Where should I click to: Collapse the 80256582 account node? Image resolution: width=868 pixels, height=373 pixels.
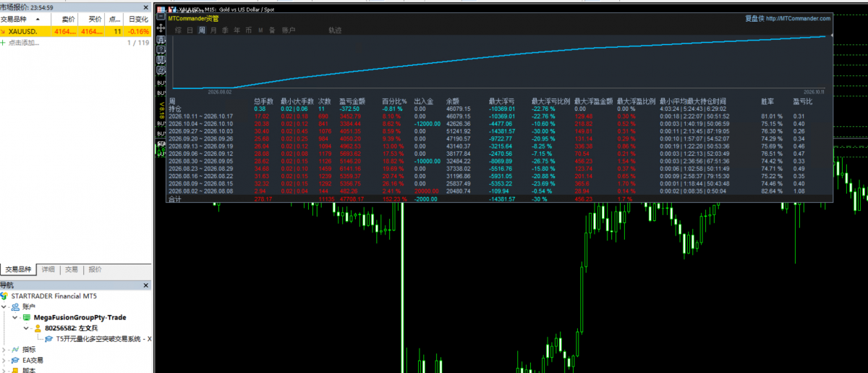[x=27, y=328]
